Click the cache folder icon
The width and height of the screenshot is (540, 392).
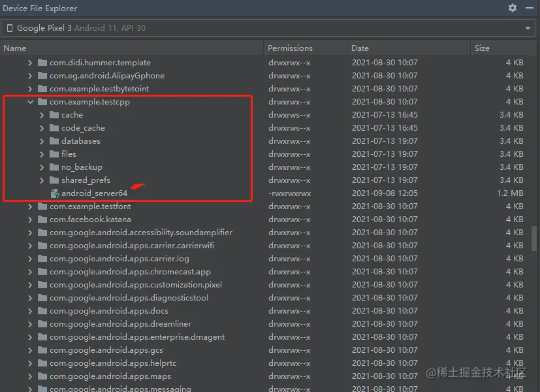54,115
